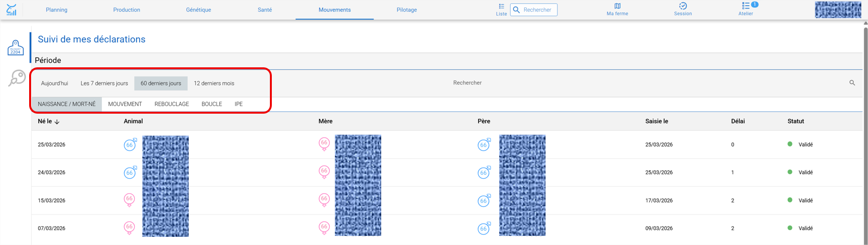Click the 09/03/2026 Saisie le cell
This screenshot has height=245, width=868.
click(659, 228)
